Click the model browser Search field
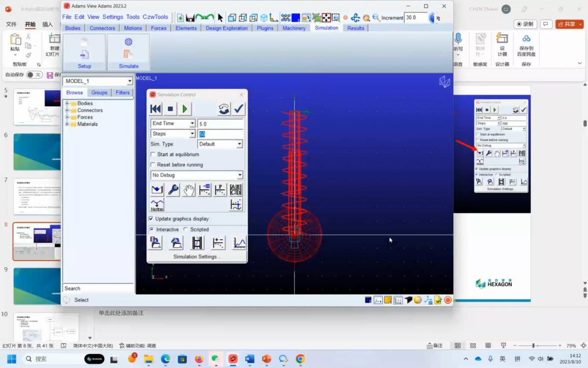This screenshot has height=368, width=588. 98,289
